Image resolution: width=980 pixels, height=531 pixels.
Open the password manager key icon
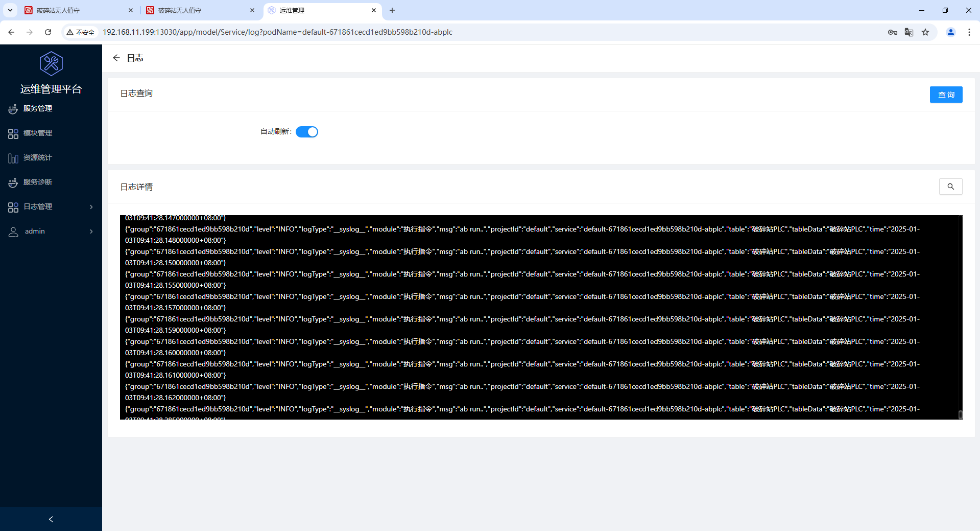(893, 32)
